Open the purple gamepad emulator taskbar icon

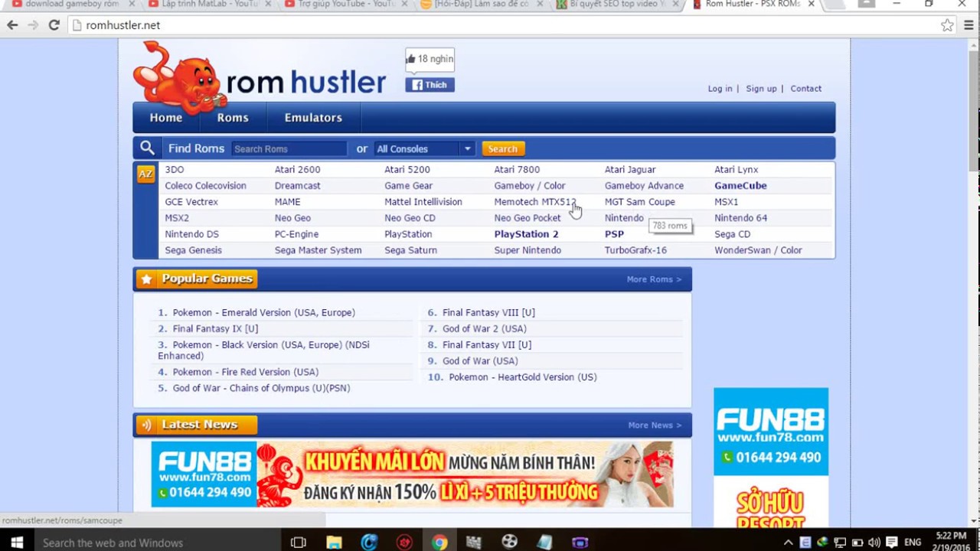[x=580, y=543]
